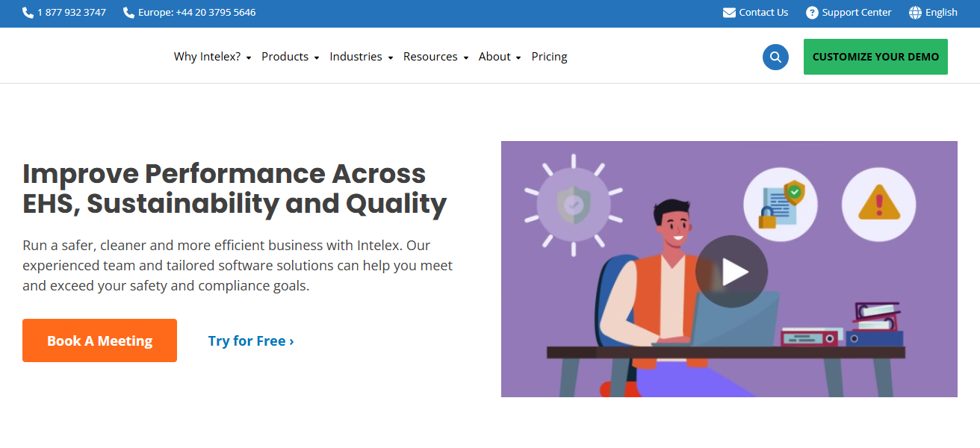Play the Intelex intro video
This screenshot has height=448, width=980.
point(731,272)
